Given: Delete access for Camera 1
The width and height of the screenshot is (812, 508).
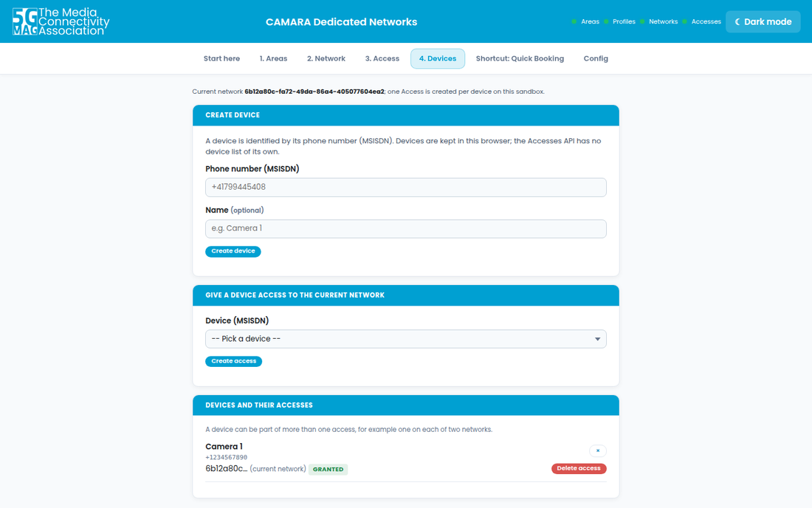Looking at the screenshot, I should [579, 469].
